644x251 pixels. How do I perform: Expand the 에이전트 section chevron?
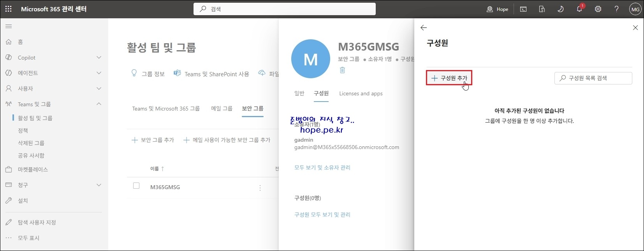[99, 73]
